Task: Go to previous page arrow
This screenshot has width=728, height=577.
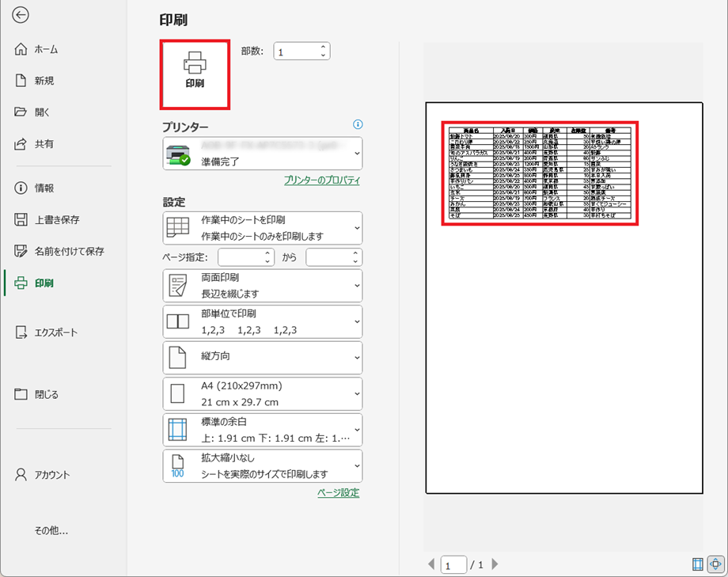Action: (x=431, y=564)
